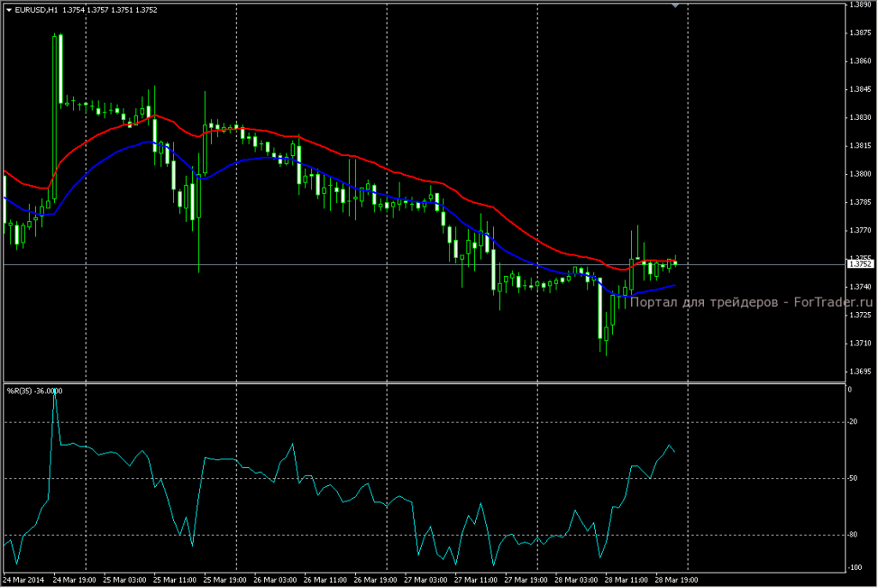
Task: Click the -50 level on indicator scale
Action: 852,478
